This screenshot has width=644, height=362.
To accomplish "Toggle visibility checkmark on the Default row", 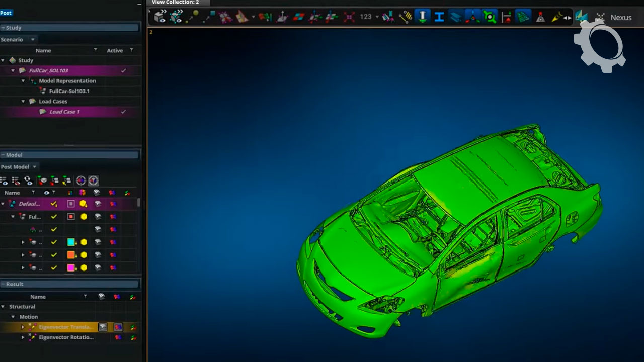I will coord(54,204).
